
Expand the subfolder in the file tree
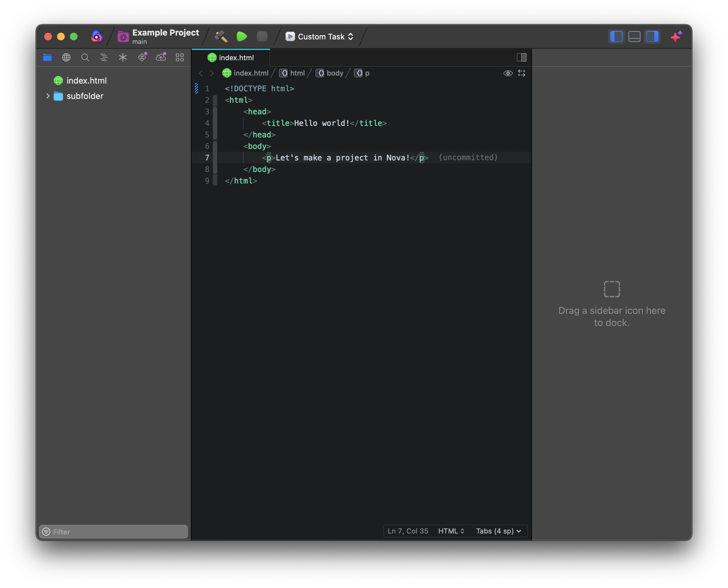pyautogui.click(x=48, y=96)
